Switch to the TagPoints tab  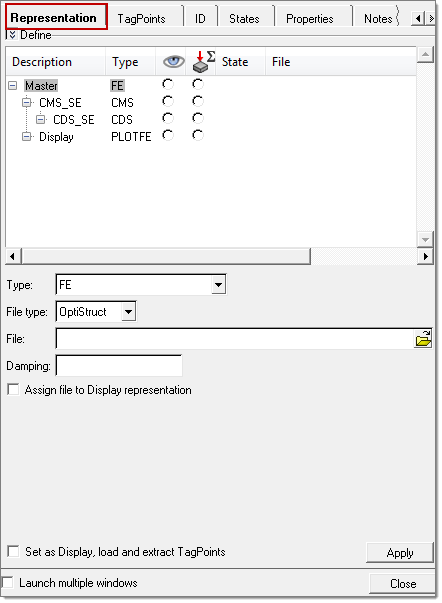point(141,18)
